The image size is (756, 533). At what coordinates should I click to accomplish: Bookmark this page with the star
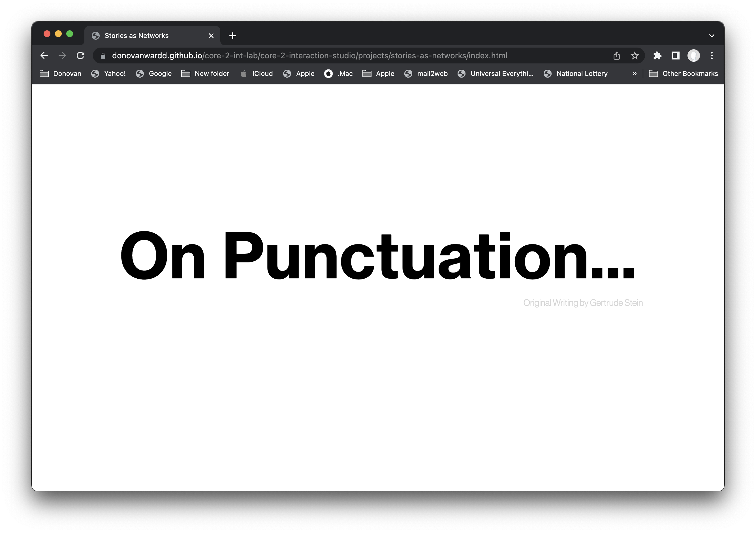coord(635,56)
